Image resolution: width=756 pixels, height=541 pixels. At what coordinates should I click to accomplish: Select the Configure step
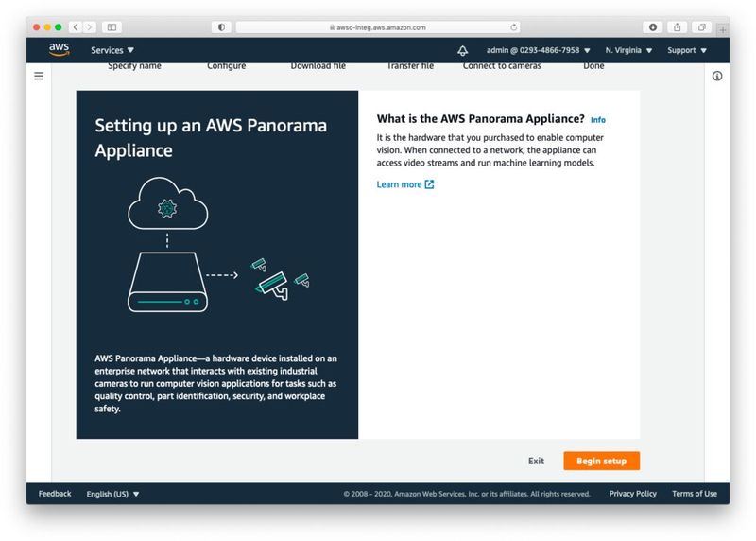pos(227,65)
